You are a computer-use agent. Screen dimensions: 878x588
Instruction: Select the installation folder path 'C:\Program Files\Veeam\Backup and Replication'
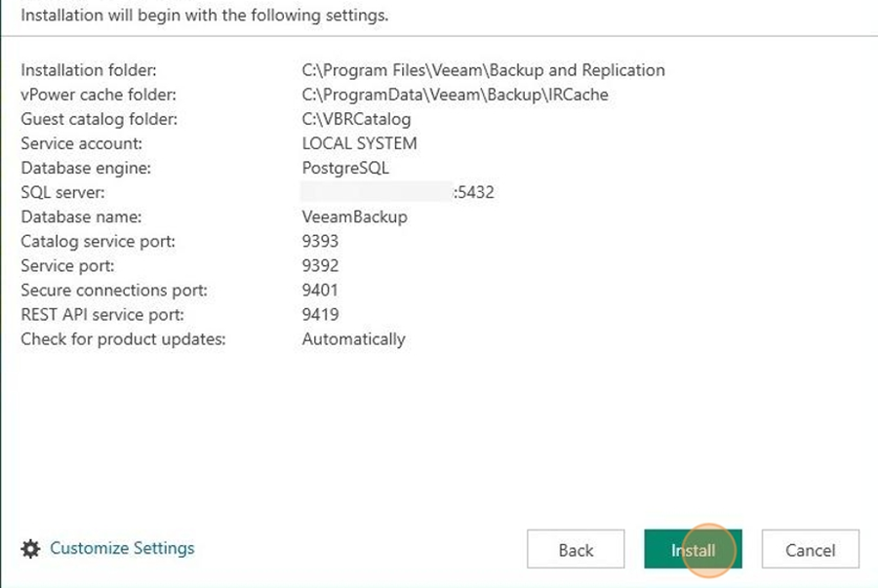click(483, 70)
